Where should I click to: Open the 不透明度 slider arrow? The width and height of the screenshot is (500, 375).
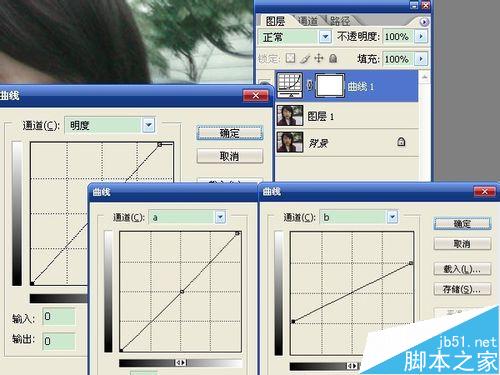(421, 36)
